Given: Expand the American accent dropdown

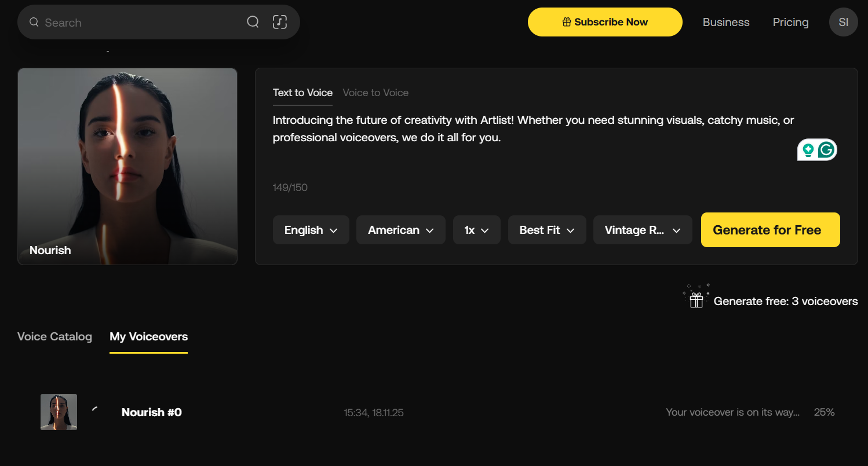Looking at the screenshot, I should click(x=400, y=230).
